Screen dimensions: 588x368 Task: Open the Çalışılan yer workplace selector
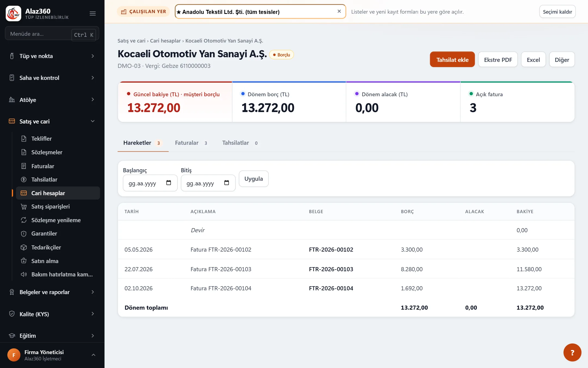[260, 12]
